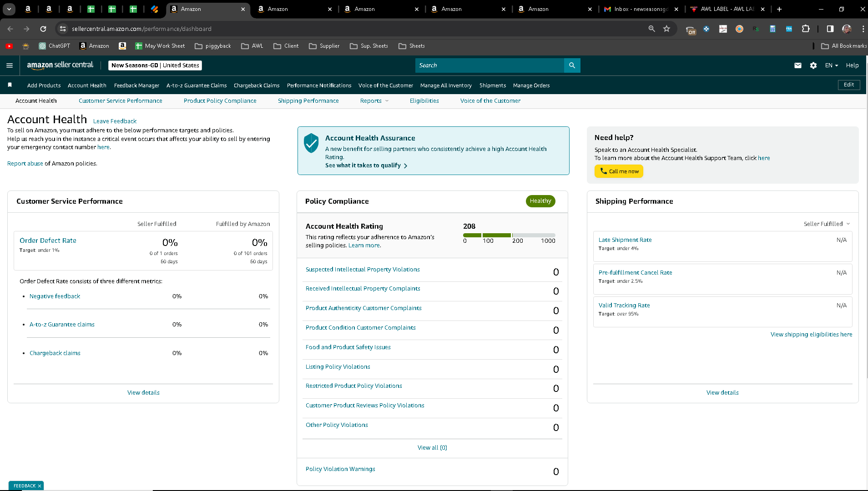Click the Edit button on the navigation bar
The image size is (868, 491).
[849, 85]
